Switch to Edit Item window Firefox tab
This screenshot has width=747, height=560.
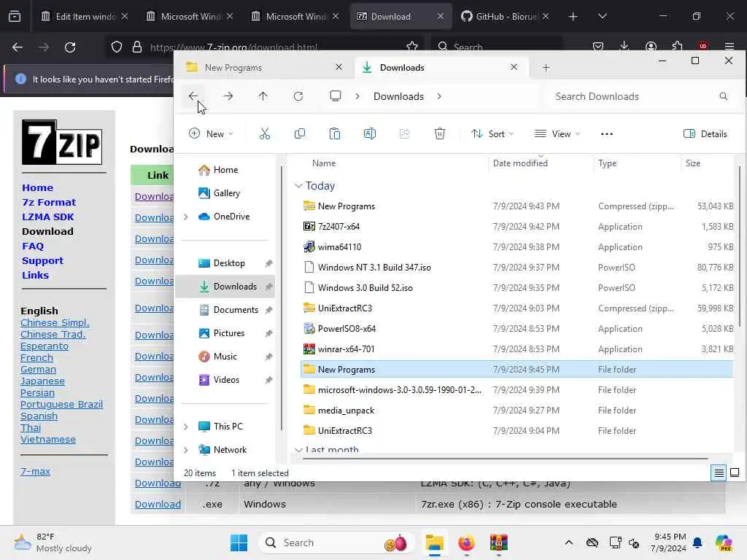[x=85, y=16]
